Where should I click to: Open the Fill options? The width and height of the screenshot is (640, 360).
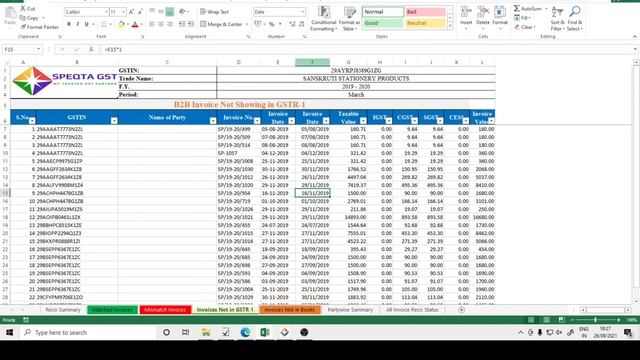(x=522, y=18)
